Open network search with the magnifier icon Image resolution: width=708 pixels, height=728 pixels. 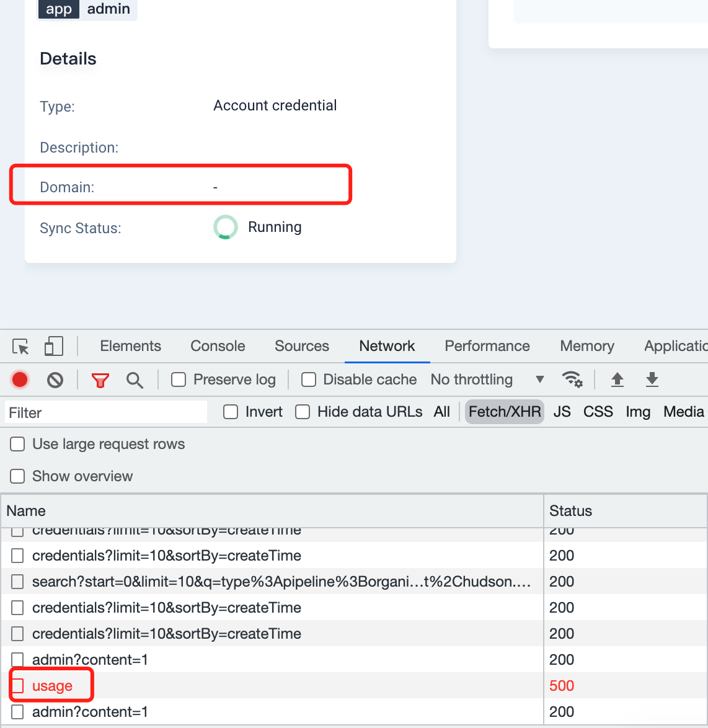(x=135, y=380)
